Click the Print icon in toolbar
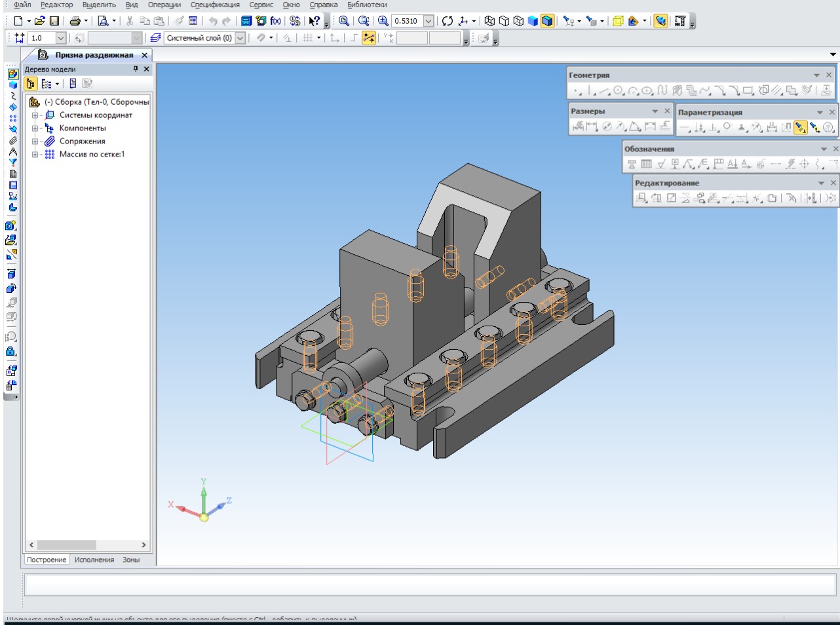840x625 pixels. (x=75, y=21)
